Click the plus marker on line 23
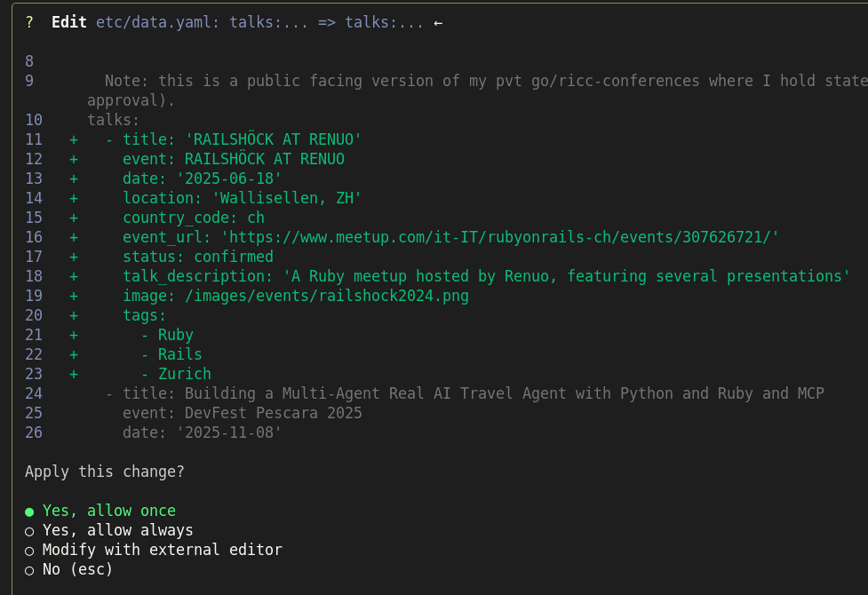 (74, 374)
